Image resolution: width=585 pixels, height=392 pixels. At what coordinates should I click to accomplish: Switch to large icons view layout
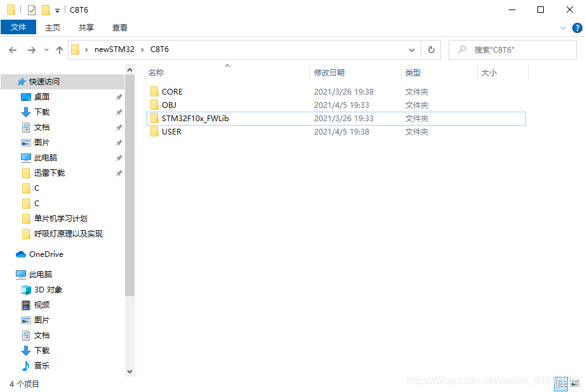[575, 384]
